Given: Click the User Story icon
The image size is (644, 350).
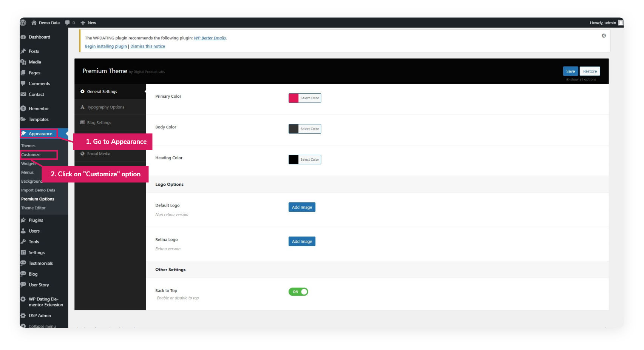Looking at the screenshot, I should (23, 285).
